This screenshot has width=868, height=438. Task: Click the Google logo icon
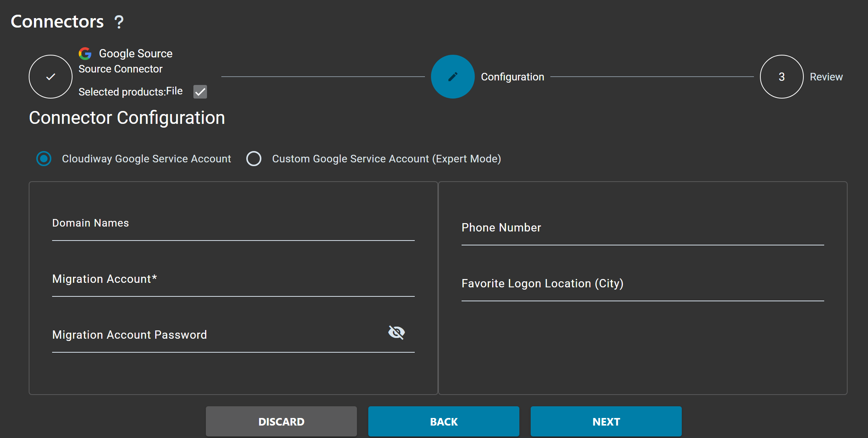point(85,54)
